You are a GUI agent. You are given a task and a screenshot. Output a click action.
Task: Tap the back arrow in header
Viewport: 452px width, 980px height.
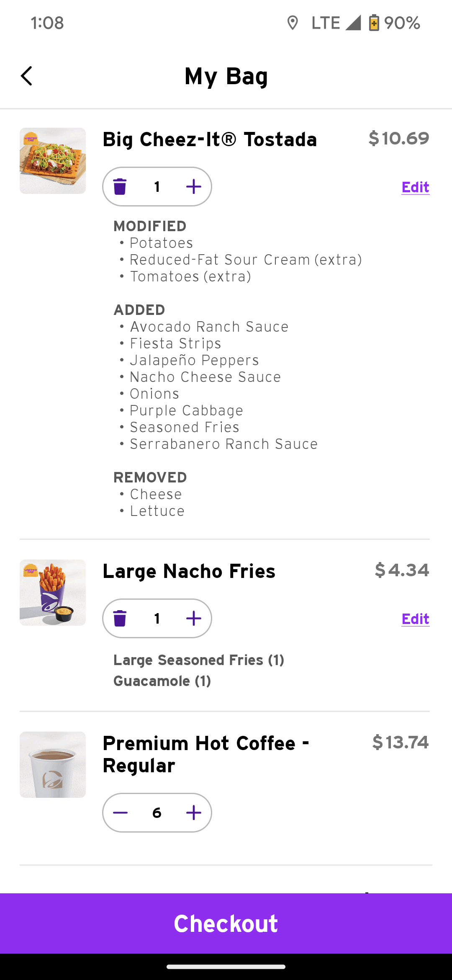click(x=27, y=76)
